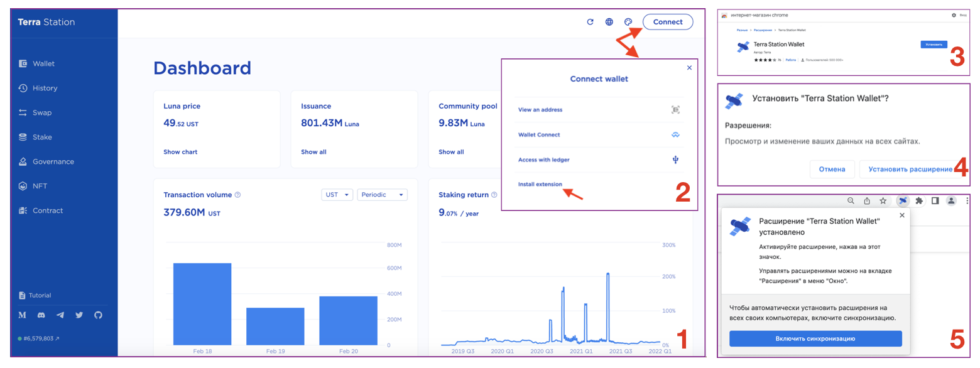Viewport: 980px width, 368px height.
Task: Expand the Periodic dropdown
Action: (x=382, y=195)
